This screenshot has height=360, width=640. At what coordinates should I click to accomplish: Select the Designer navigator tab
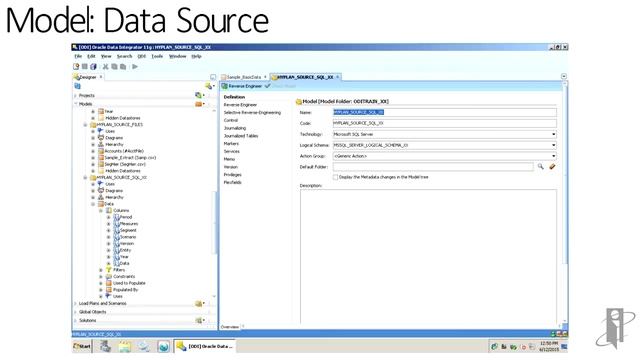coord(87,77)
